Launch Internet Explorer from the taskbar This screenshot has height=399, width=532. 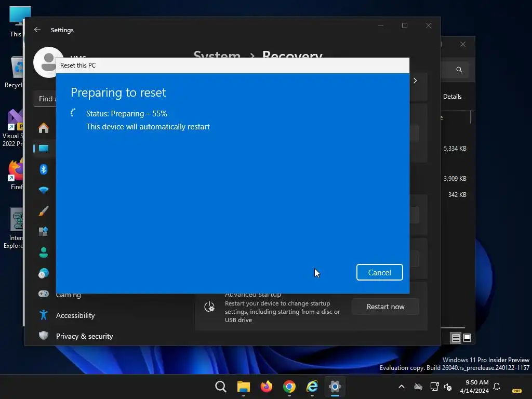click(x=312, y=387)
